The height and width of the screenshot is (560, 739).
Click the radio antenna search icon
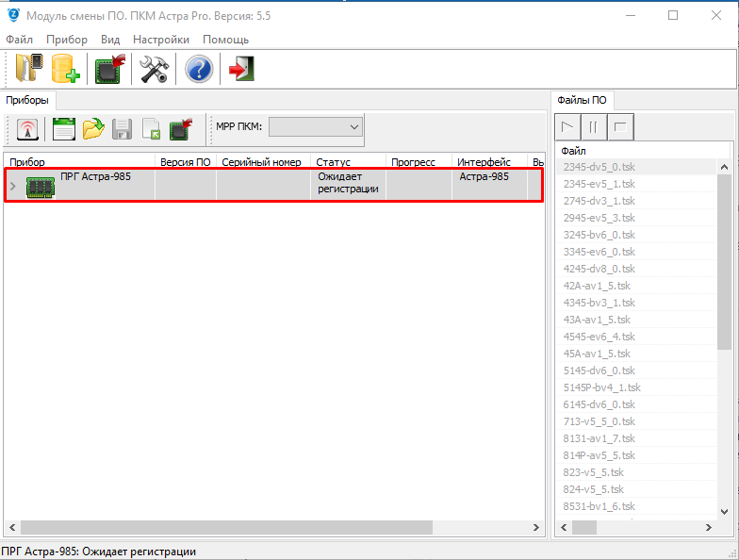(28, 128)
